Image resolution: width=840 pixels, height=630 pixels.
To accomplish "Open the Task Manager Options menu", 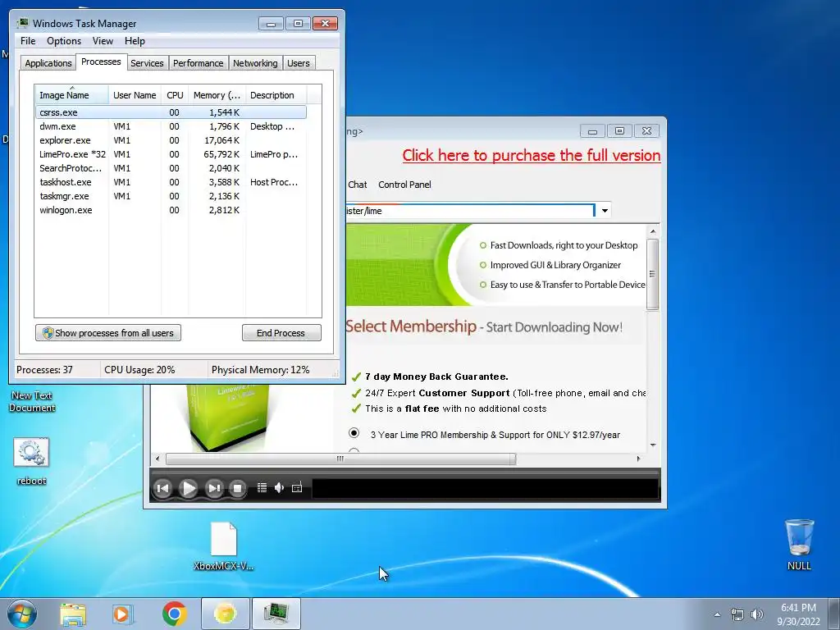I will (64, 41).
